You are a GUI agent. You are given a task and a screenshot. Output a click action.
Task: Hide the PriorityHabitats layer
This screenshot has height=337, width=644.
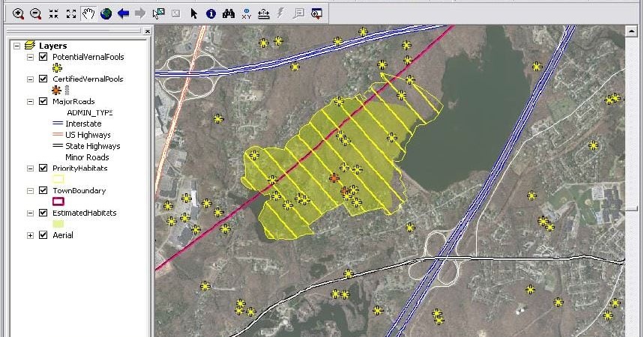[43, 168]
